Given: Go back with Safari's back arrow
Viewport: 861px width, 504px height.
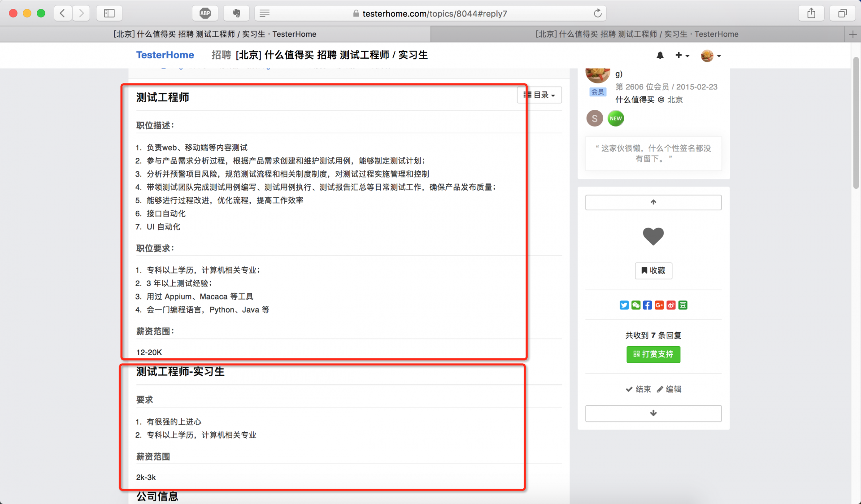Looking at the screenshot, I should (63, 13).
